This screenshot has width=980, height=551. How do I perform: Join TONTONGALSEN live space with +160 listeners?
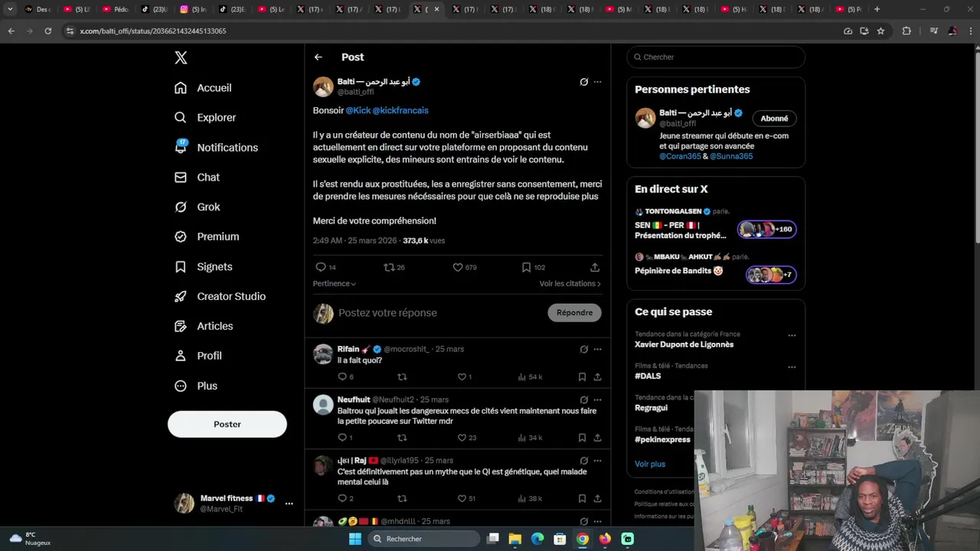point(767,229)
